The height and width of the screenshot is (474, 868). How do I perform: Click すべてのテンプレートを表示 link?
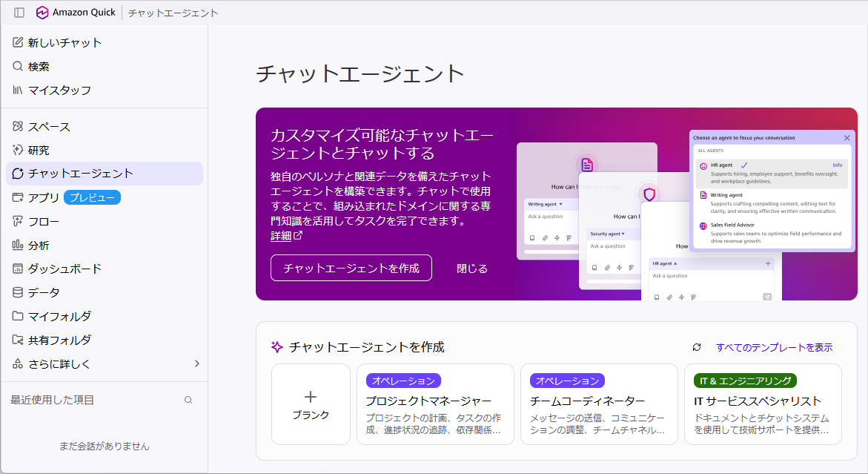pyautogui.click(x=774, y=347)
